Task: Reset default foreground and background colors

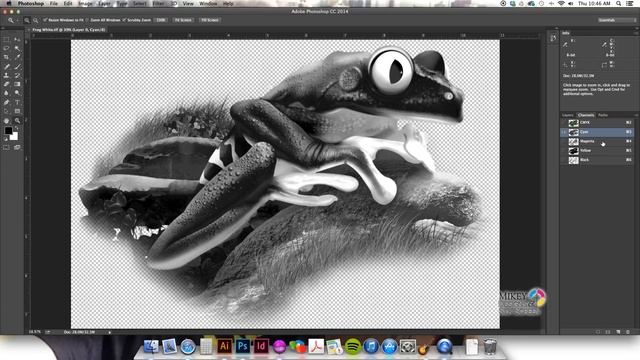Action: pyautogui.click(x=6, y=139)
